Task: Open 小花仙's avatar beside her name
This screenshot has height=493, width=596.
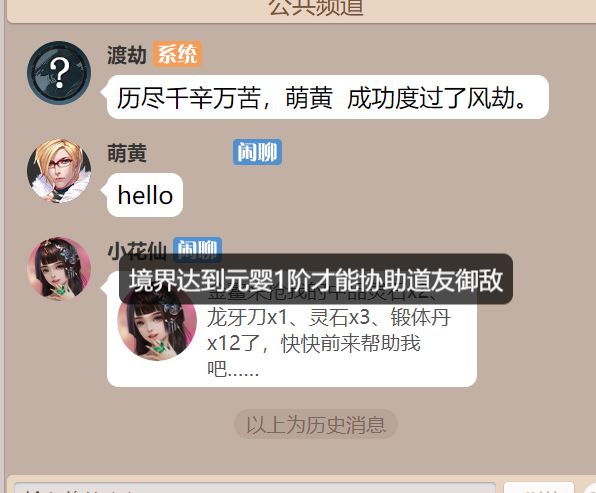Action: (x=59, y=268)
